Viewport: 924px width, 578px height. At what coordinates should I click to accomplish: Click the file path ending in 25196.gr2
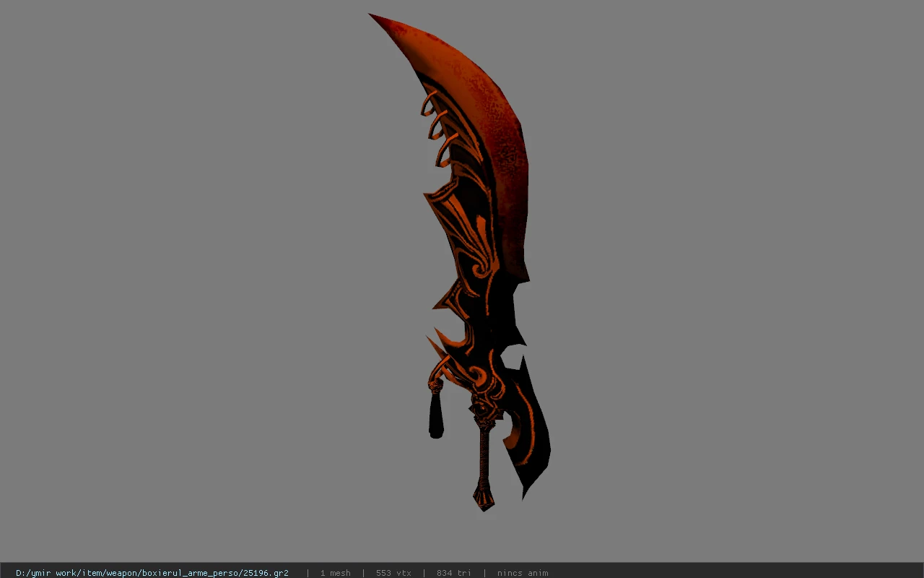pos(152,573)
